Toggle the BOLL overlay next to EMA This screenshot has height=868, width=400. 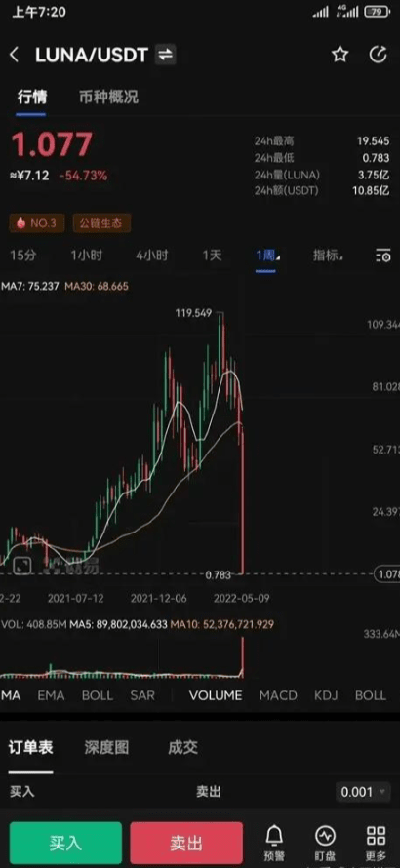[98, 695]
